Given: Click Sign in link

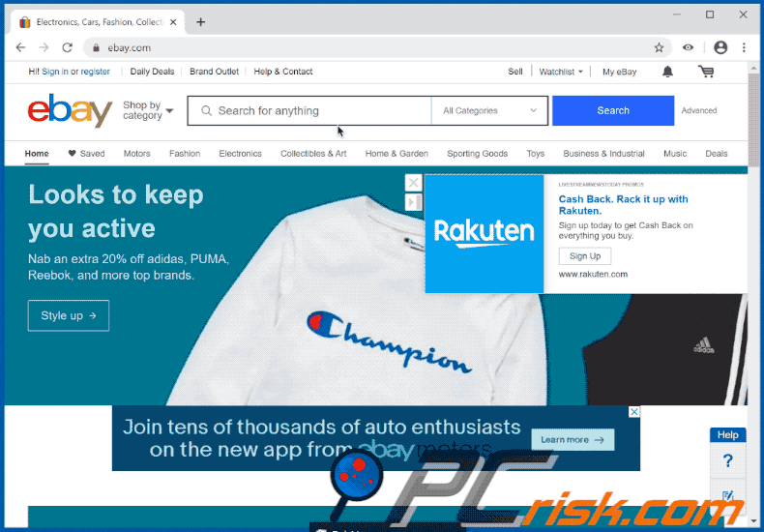Looking at the screenshot, I should [55, 72].
